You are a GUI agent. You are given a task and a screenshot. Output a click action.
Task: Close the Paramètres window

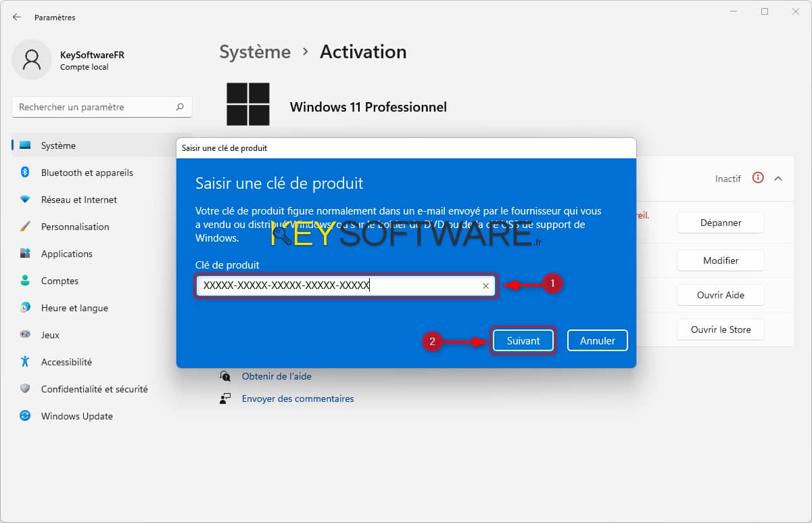795,12
